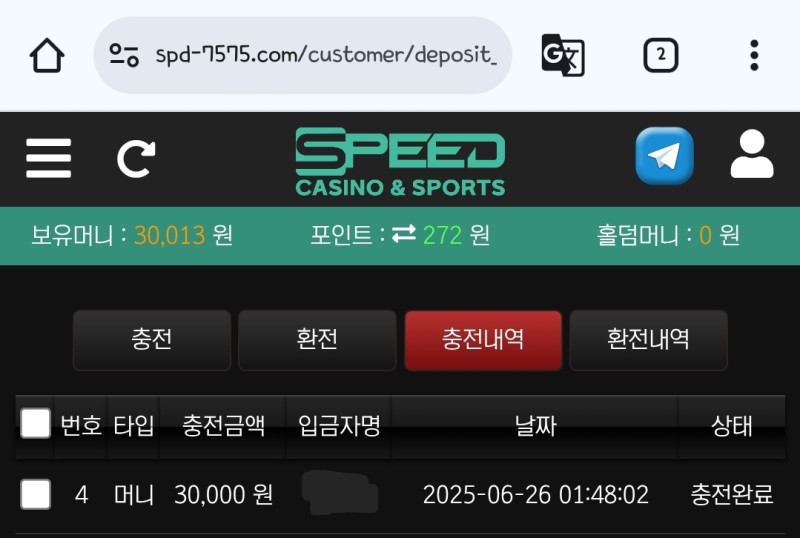Open site info icon in address bar
Screen dimensions: 800x538
tap(124, 55)
